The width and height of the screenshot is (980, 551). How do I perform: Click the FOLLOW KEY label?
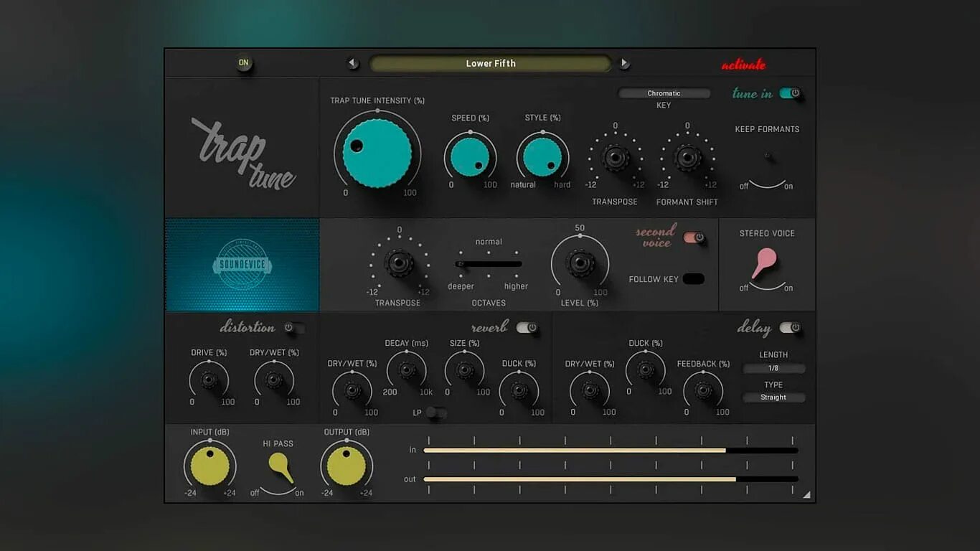pyautogui.click(x=654, y=279)
